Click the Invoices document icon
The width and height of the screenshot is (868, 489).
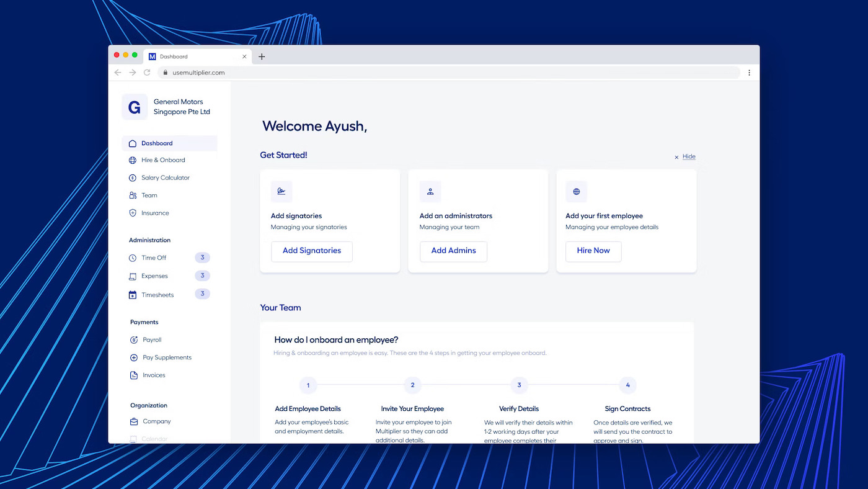click(132, 375)
